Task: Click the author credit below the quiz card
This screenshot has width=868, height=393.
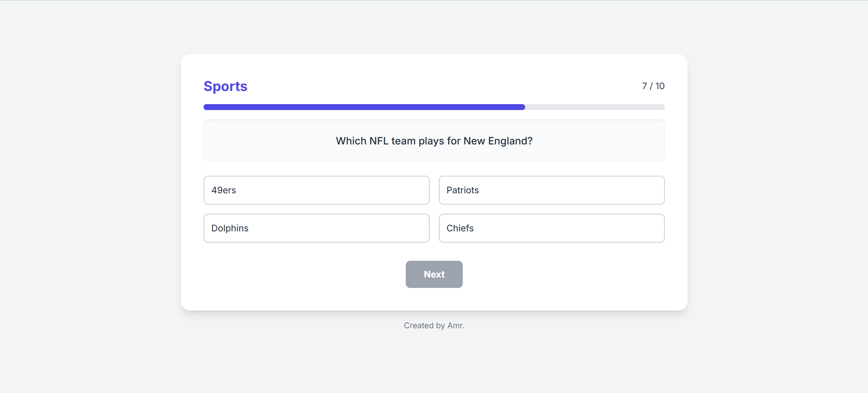Action: click(x=434, y=326)
